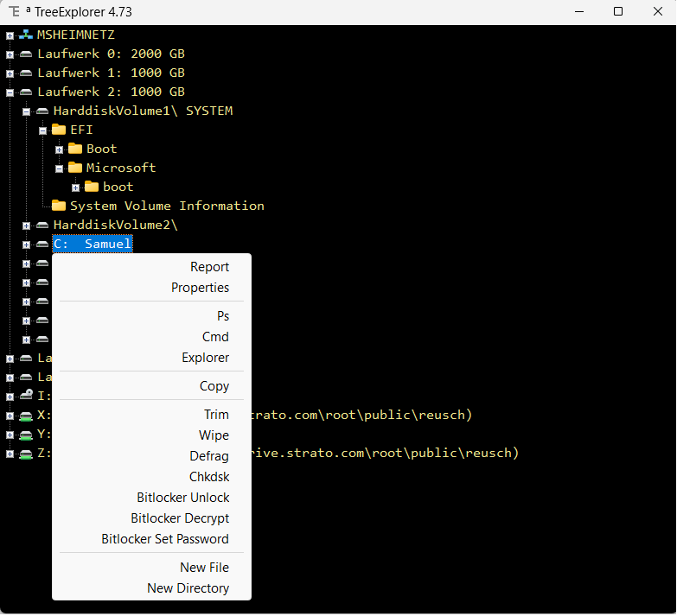Choose Properties from the context menu
Image resolution: width=677 pixels, height=616 pixels.
(x=200, y=288)
